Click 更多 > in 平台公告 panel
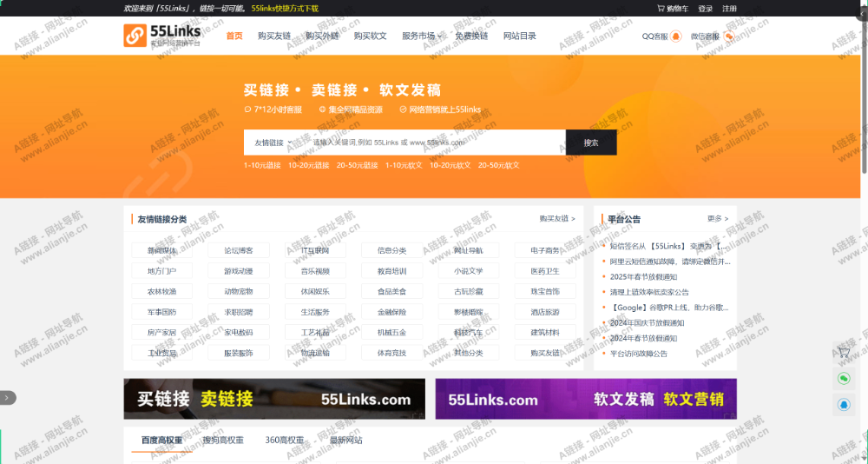The image size is (868, 464). click(x=718, y=219)
